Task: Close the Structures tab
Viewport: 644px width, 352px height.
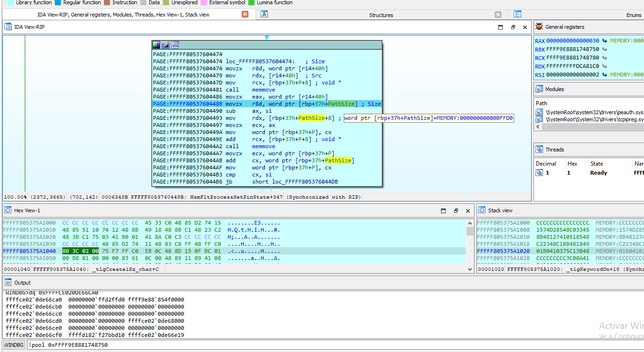Action: click(x=498, y=15)
